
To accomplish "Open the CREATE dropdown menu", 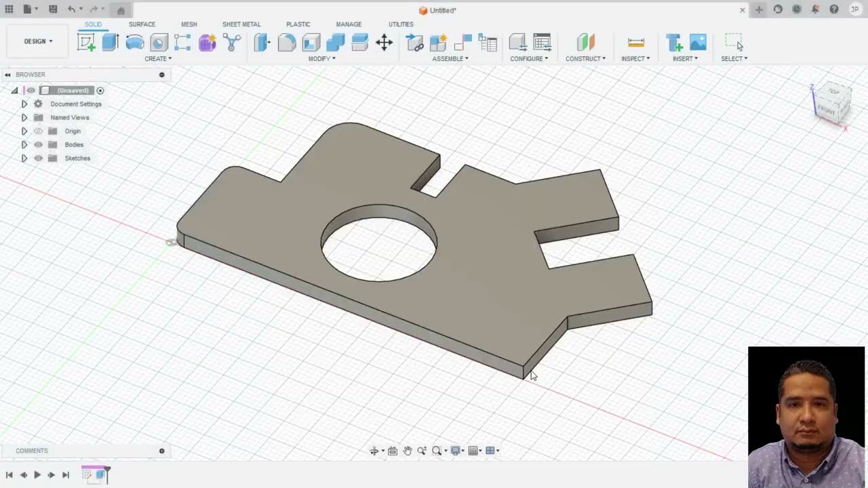I will pos(158,59).
